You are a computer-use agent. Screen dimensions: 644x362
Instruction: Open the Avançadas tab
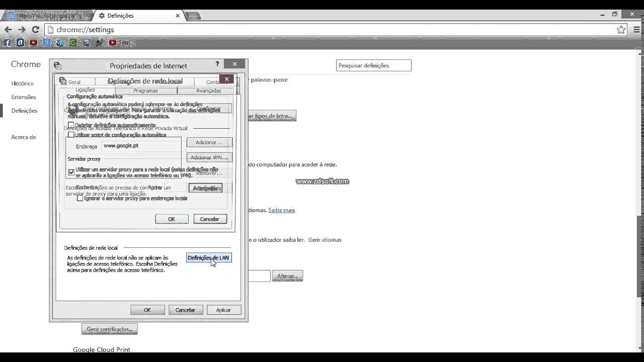pyautogui.click(x=209, y=90)
